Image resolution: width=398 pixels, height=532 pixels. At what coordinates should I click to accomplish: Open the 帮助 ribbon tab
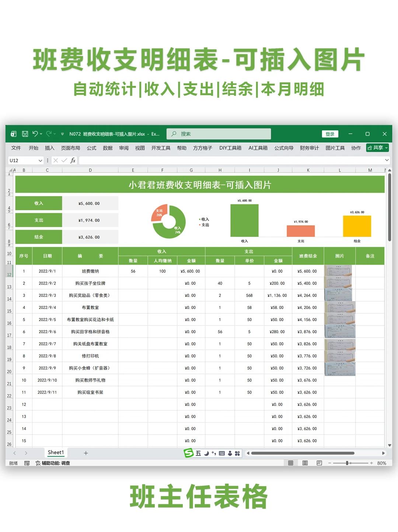point(182,148)
